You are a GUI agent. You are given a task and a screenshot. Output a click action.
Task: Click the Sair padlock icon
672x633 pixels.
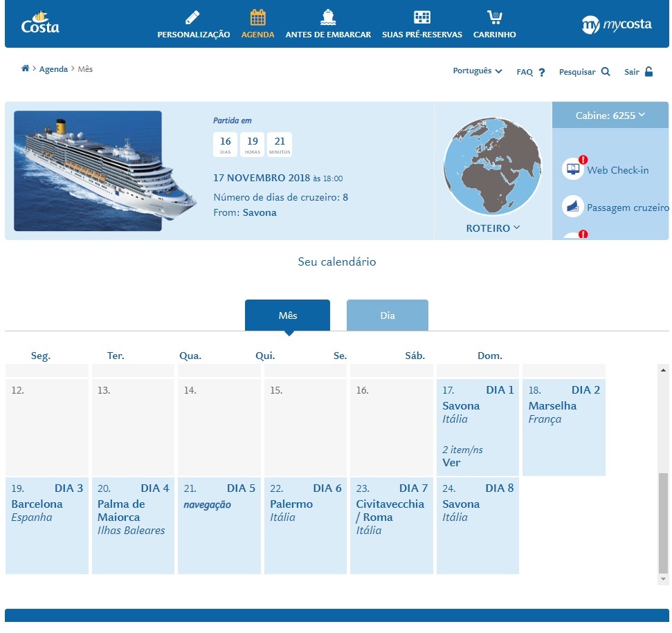[649, 71]
